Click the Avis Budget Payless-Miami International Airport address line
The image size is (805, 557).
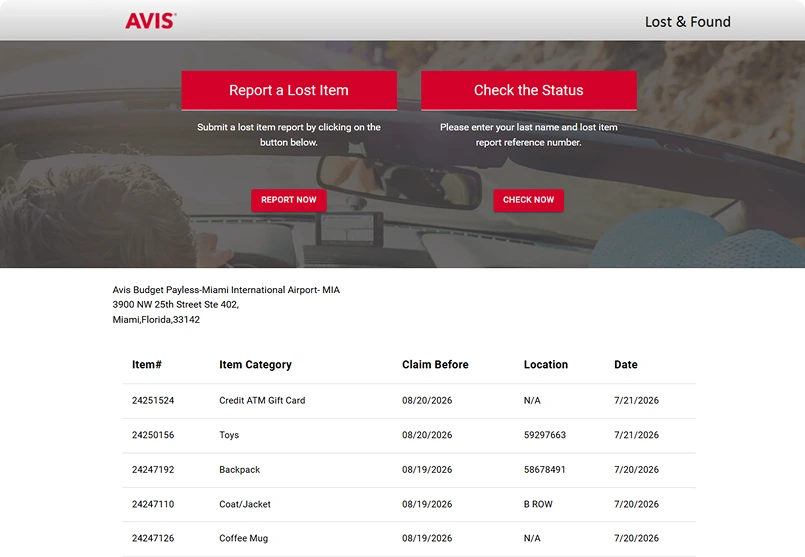tap(226, 290)
